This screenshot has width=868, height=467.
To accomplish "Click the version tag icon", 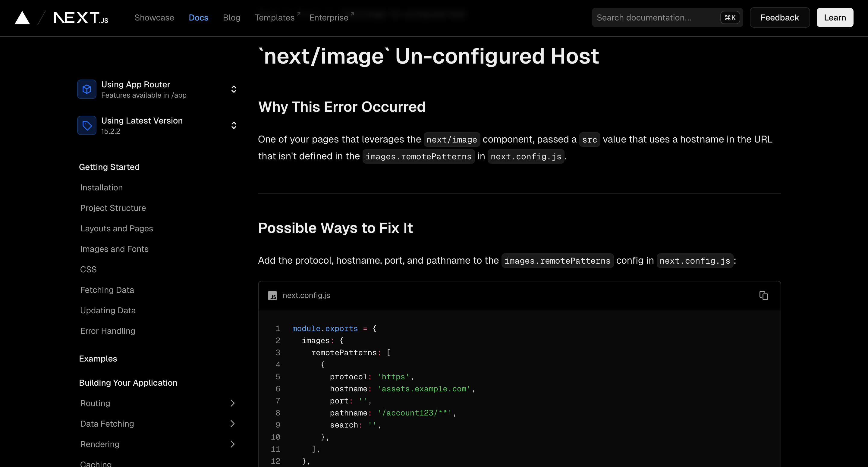I will 87,125.
